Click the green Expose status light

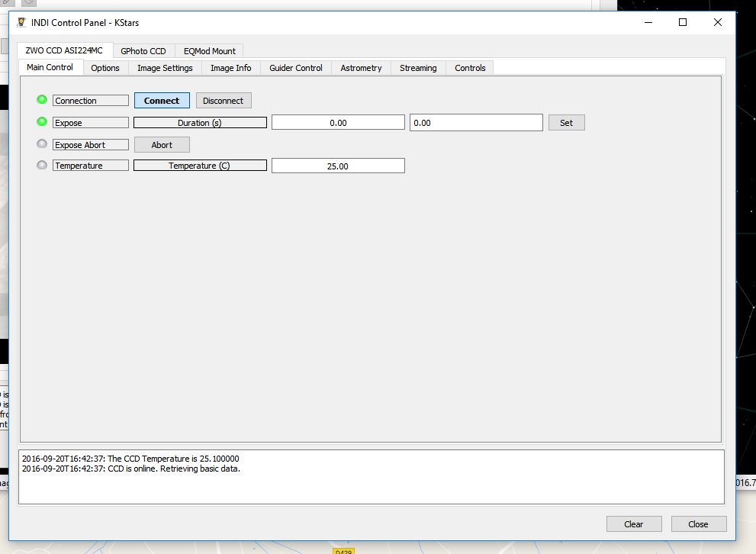pyautogui.click(x=42, y=121)
